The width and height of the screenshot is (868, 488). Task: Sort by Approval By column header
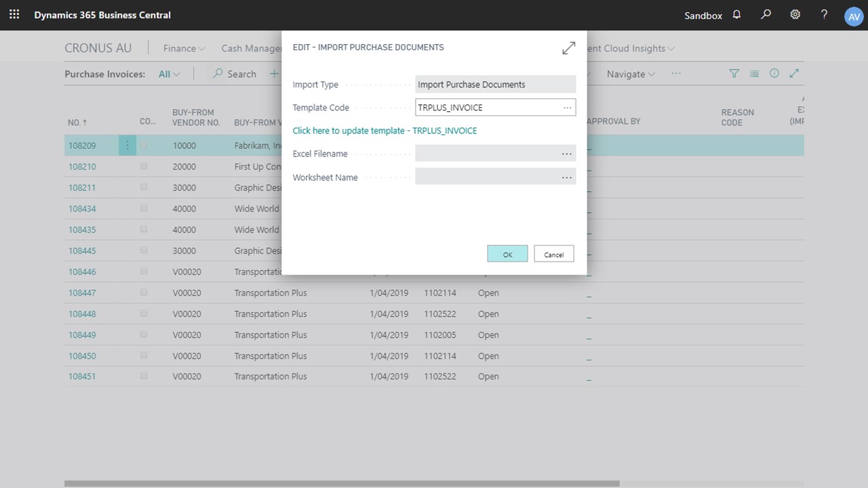(614, 121)
